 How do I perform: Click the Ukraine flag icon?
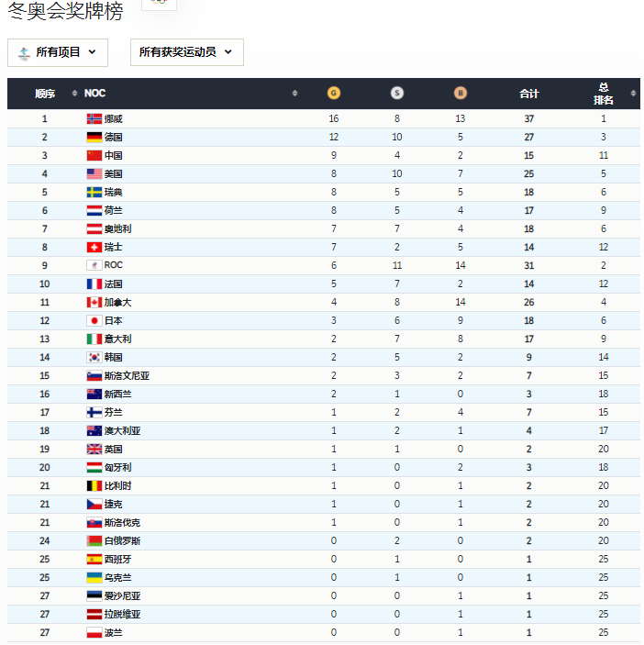[x=94, y=577]
